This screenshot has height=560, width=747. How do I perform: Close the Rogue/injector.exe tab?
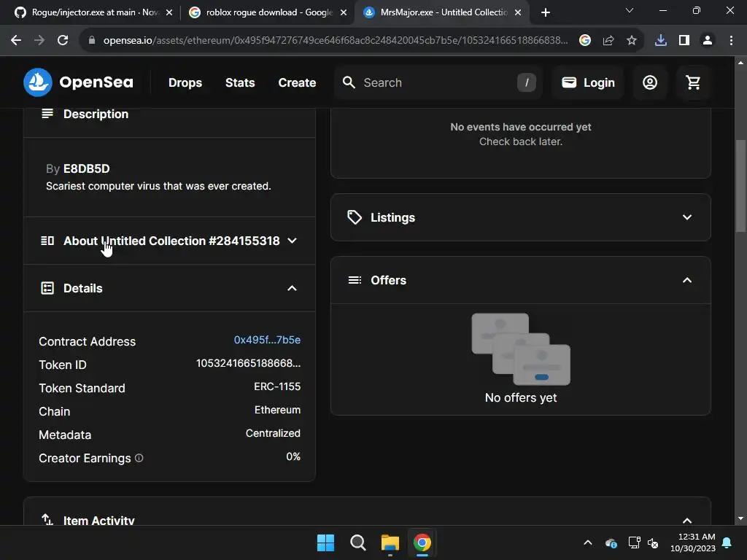click(169, 12)
